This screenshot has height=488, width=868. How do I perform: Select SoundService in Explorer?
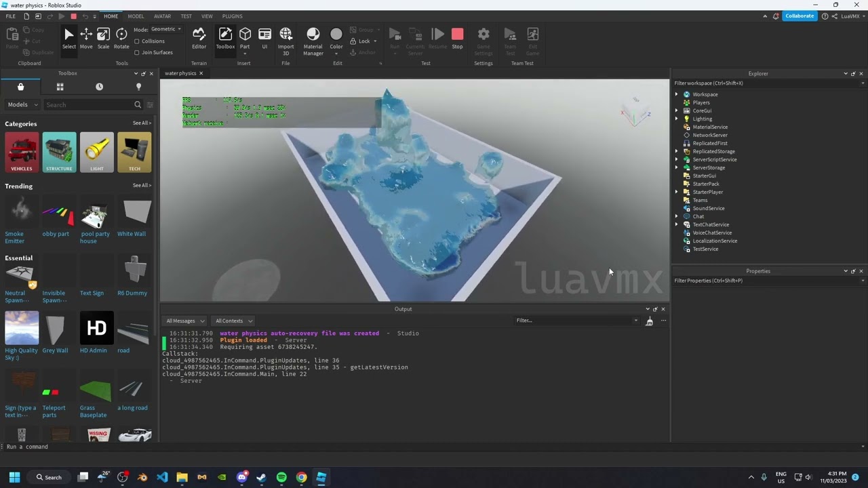click(x=708, y=208)
